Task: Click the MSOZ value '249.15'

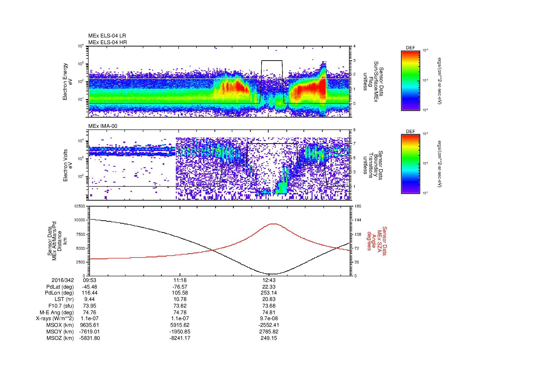Action: (x=269, y=338)
